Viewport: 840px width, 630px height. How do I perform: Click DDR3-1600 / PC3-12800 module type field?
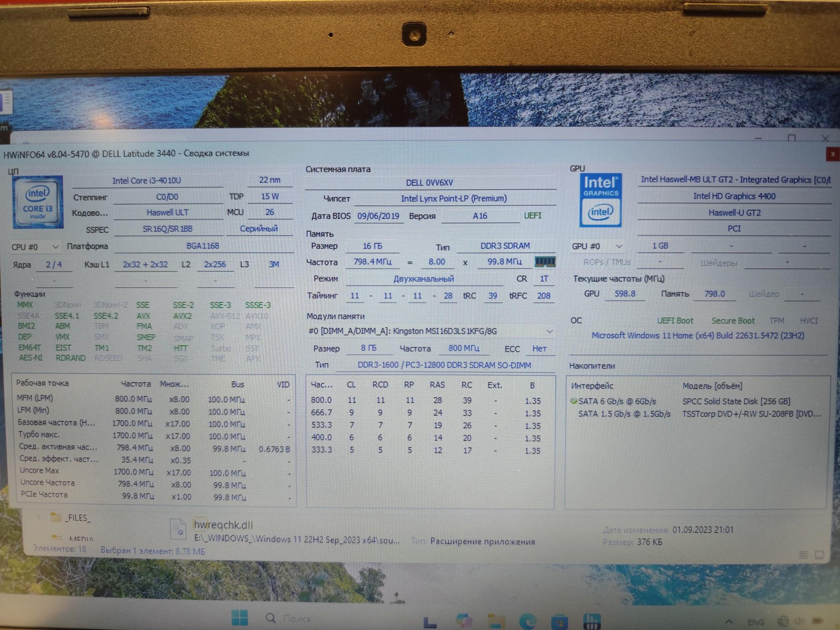[x=444, y=365]
